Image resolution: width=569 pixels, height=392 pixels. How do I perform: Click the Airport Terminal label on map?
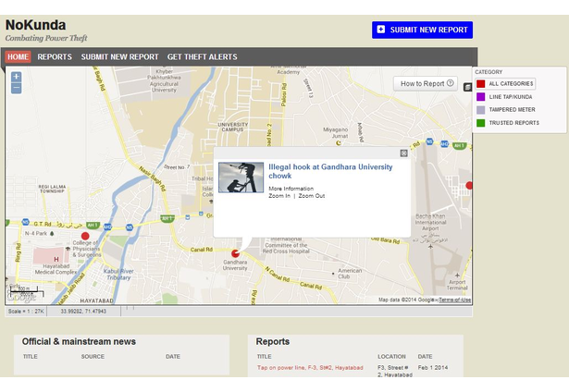coord(457,285)
